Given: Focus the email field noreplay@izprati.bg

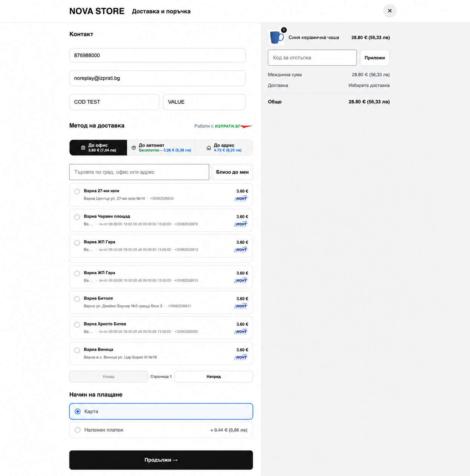Looking at the screenshot, I should point(157,78).
